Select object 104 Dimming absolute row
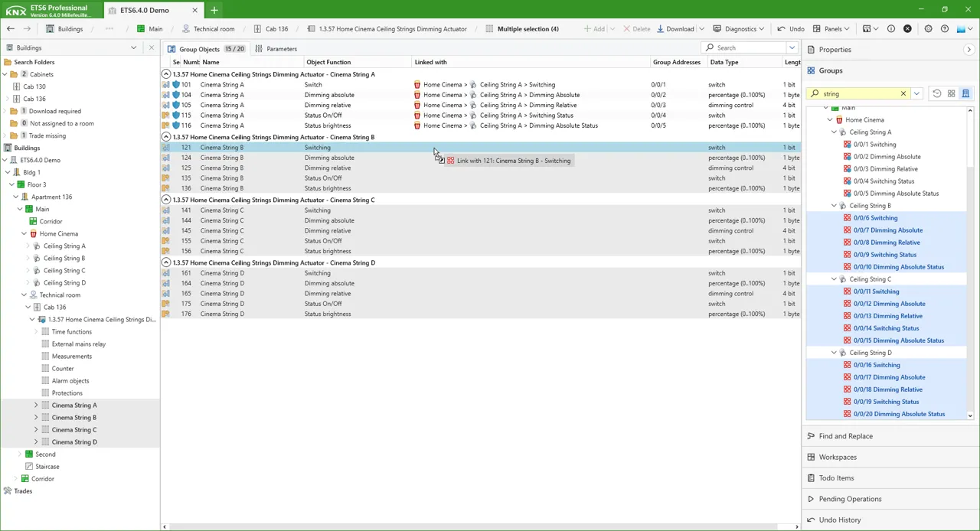The image size is (980, 531). pos(481,95)
